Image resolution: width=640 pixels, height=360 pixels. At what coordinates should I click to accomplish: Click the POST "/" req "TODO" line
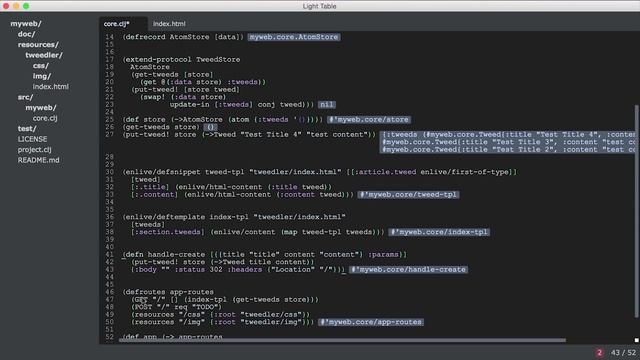coord(176,307)
